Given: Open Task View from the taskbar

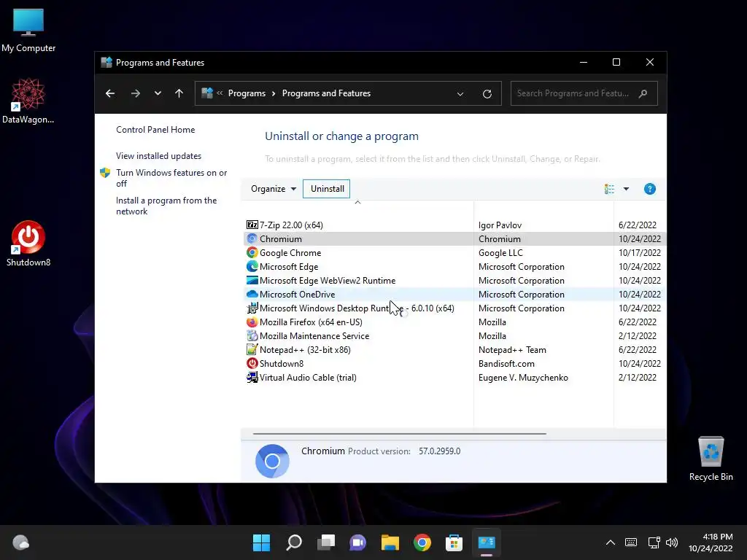Looking at the screenshot, I should point(326,542).
